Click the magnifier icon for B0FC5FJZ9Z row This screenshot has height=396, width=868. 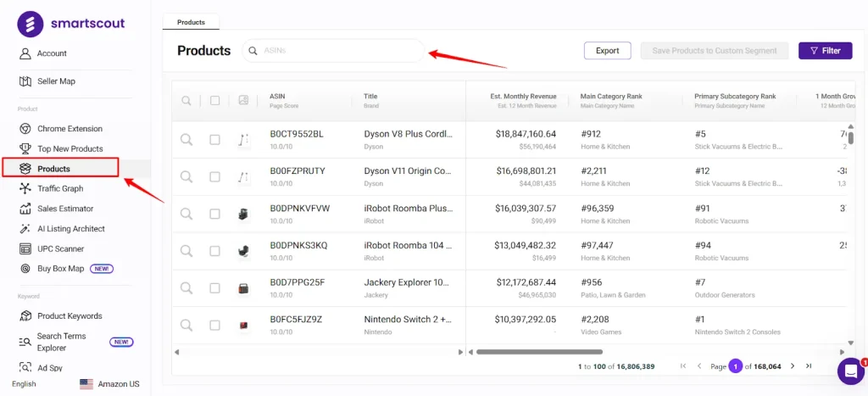point(186,325)
